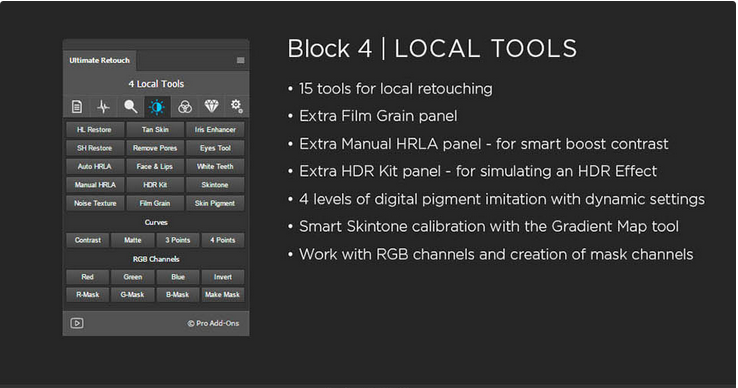
Task: Open the HDR Kit panel
Action: pos(155,185)
